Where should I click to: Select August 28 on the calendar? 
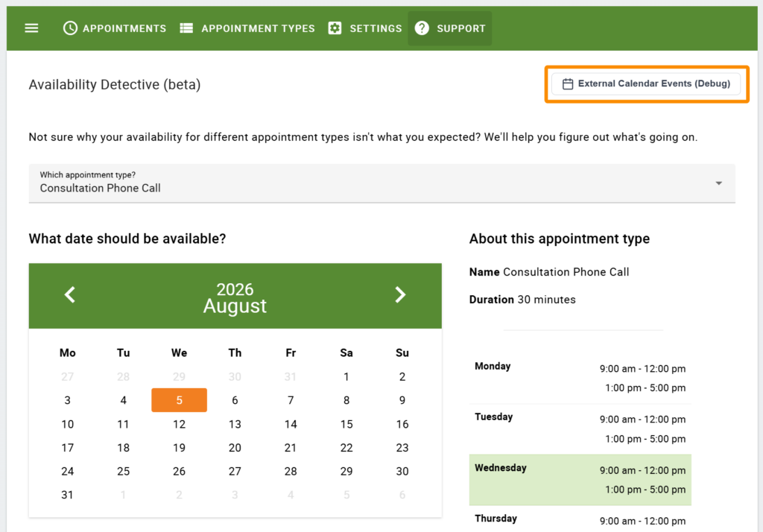pos(291,471)
